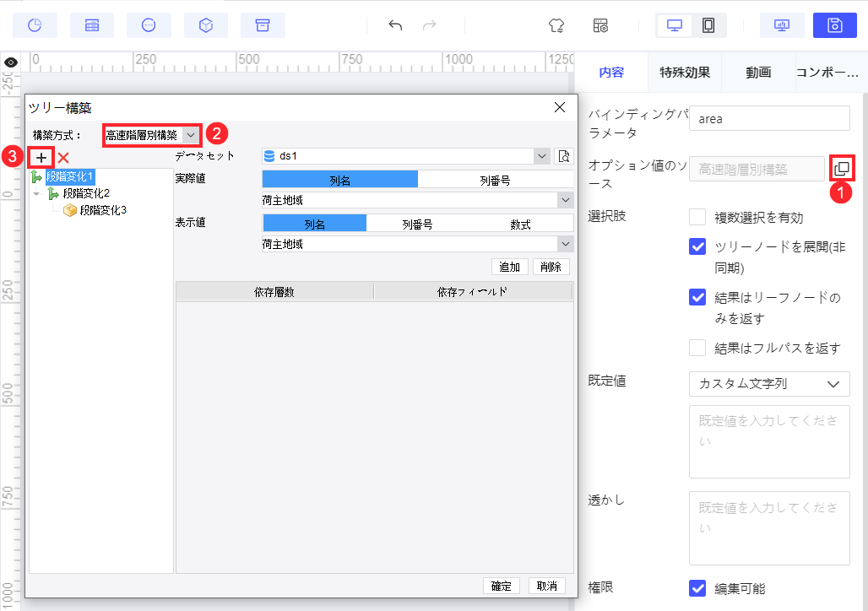Switch to the コンポー... tab
Screen dimensions: 868x611
coord(828,73)
